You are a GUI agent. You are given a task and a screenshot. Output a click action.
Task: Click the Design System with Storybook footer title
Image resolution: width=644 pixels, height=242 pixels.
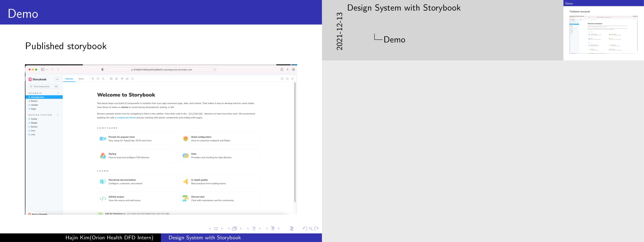tap(205, 238)
